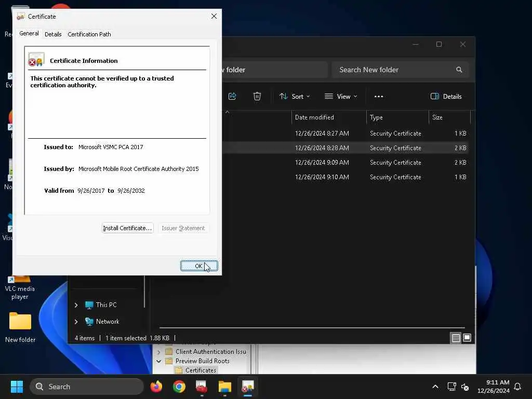532x399 pixels.
Task: Click OK in the Certificate dialog
Action: coord(199,266)
